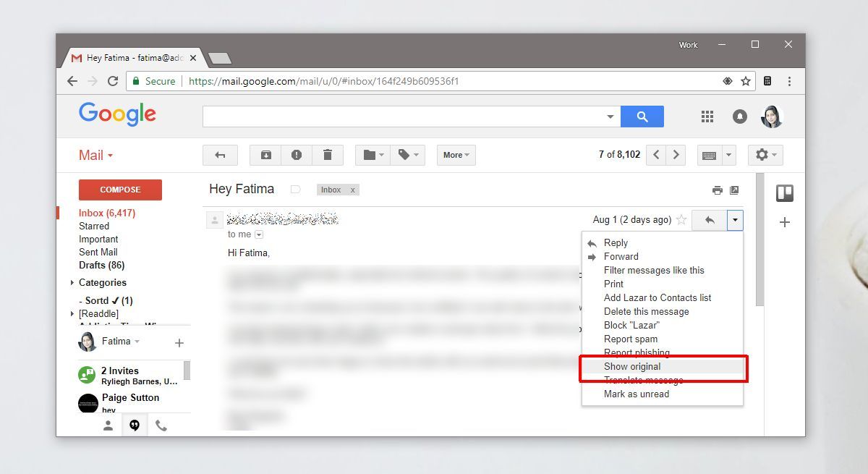Open the Settings gear dropdown

(765, 155)
